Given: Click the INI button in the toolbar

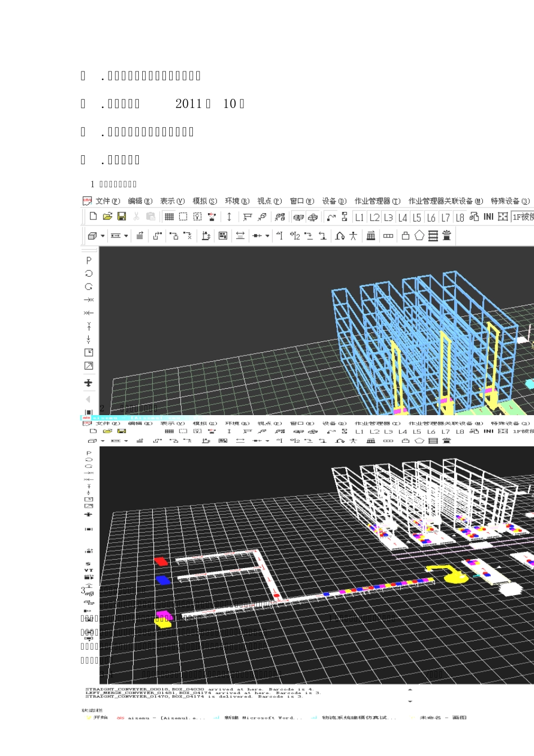Looking at the screenshot, I should click(488, 217).
